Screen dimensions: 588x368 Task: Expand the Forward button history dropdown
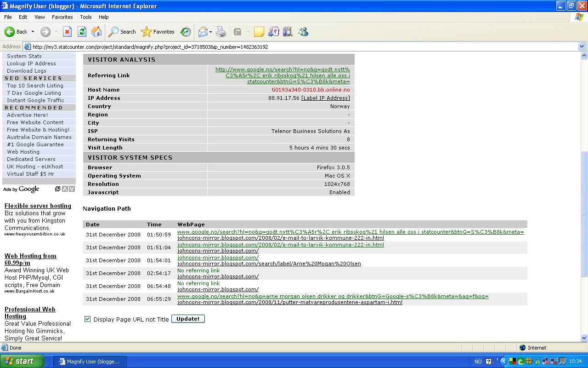pyautogui.click(x=56, y=32)
